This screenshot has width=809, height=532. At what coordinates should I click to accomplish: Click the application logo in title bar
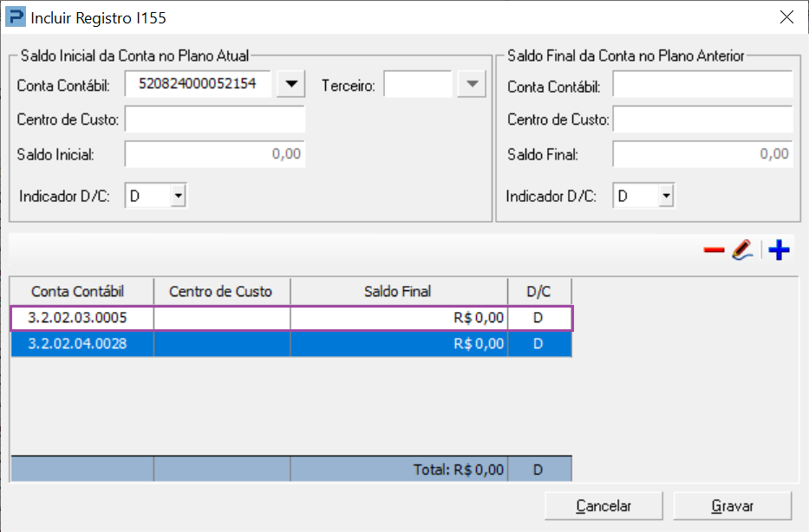pyautogui.click(x=16, y=16)
